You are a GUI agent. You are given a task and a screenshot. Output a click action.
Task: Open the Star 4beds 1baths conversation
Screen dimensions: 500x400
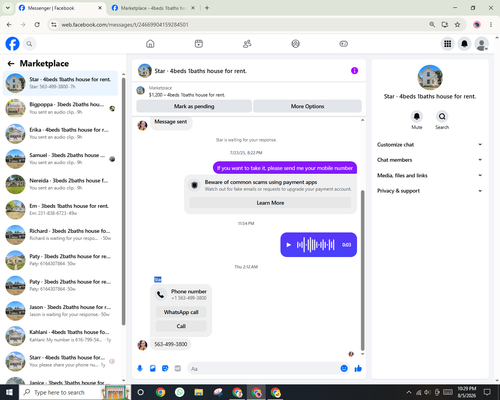[60, 83]
